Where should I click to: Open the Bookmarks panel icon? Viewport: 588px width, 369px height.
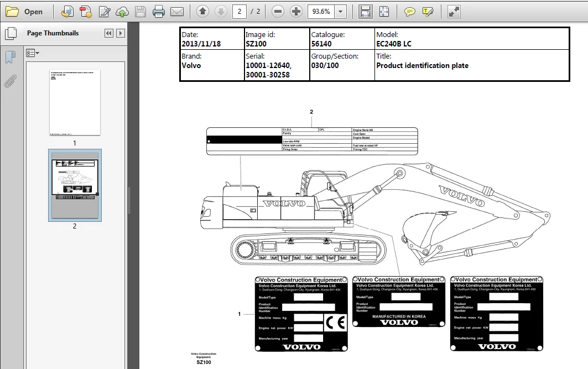pos(11,57)
